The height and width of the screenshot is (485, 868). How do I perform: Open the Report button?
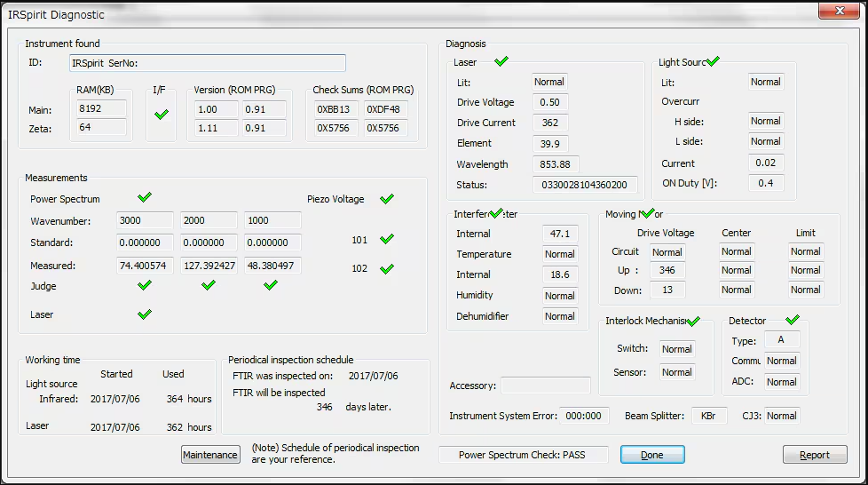(815, 455)
